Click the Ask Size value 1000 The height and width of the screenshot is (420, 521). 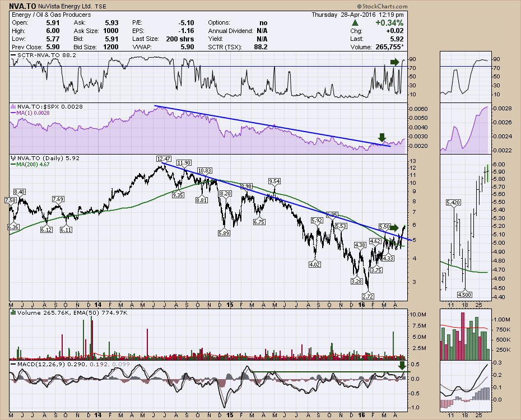click(x=111, y=31)
